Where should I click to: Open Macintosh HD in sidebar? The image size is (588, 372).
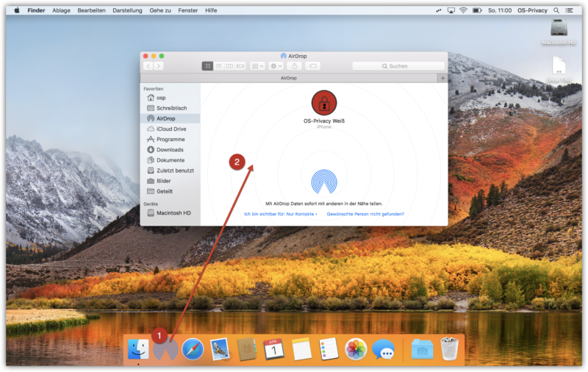(x=171, y=212)
